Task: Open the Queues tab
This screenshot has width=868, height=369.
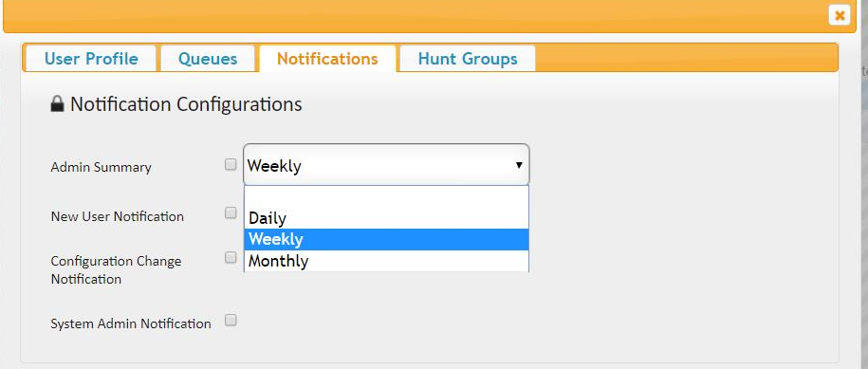Action: (208, 59)
